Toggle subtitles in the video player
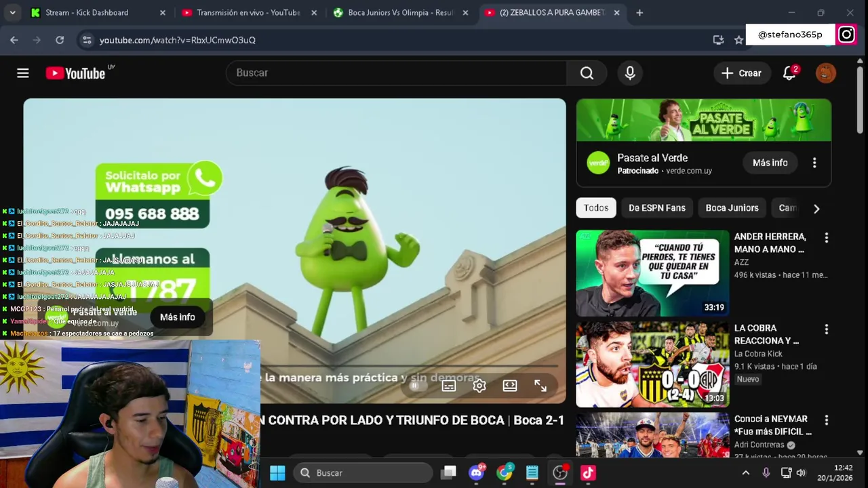The width and height of the screenshot is (868, 488). pyautogui.click(x=449, y=386)
